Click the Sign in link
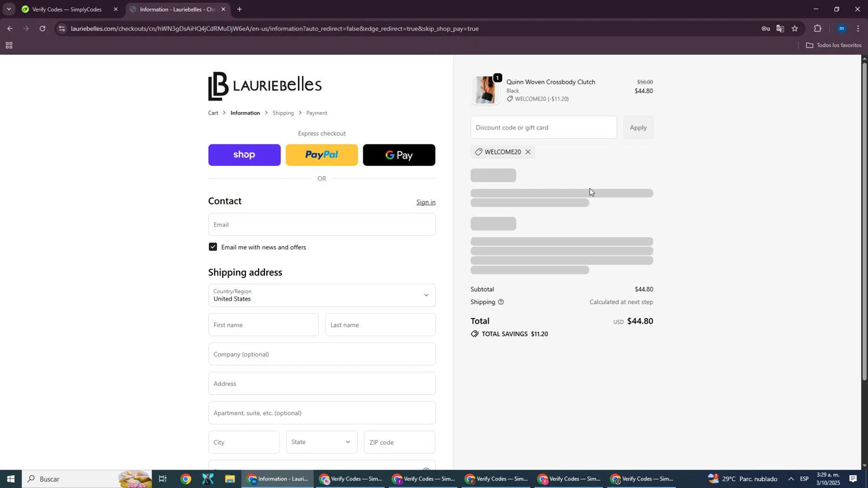 click(x=426, y=202)
